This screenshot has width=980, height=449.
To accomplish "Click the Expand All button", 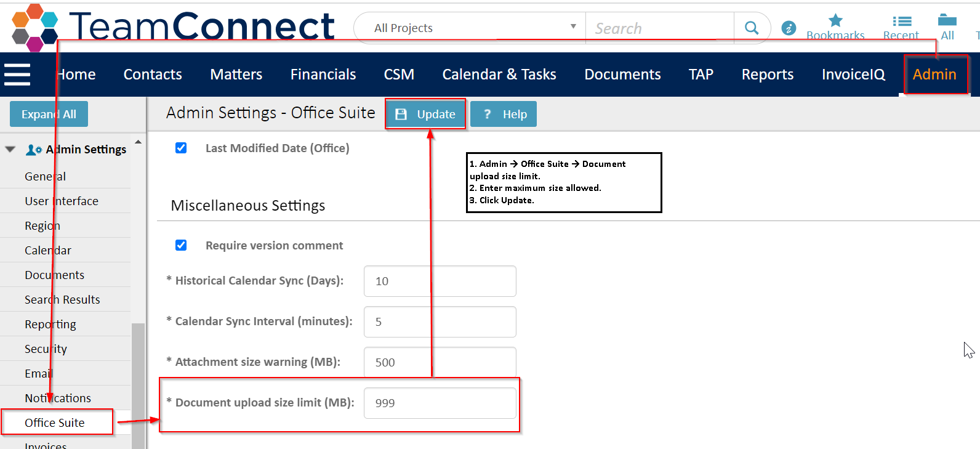I will tap(49, 114).
